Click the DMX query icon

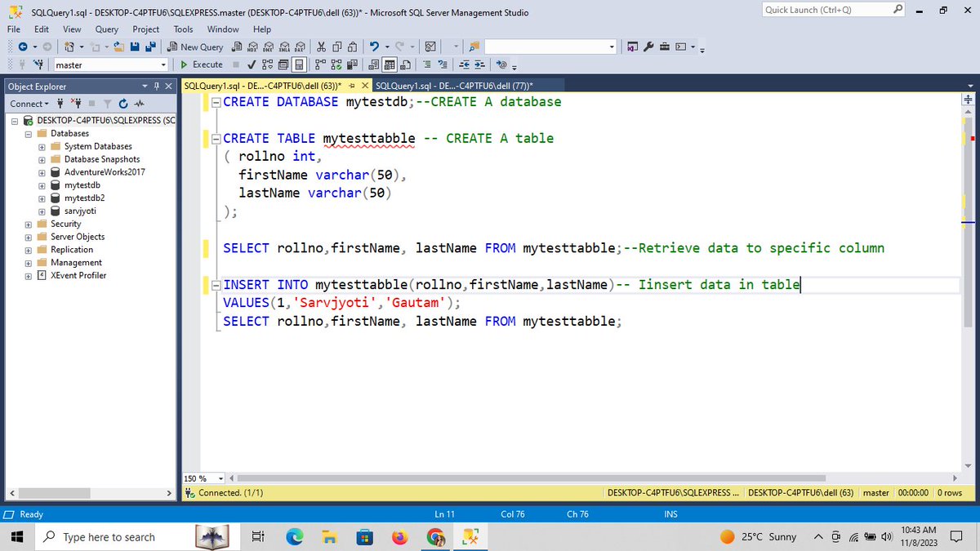267,47
